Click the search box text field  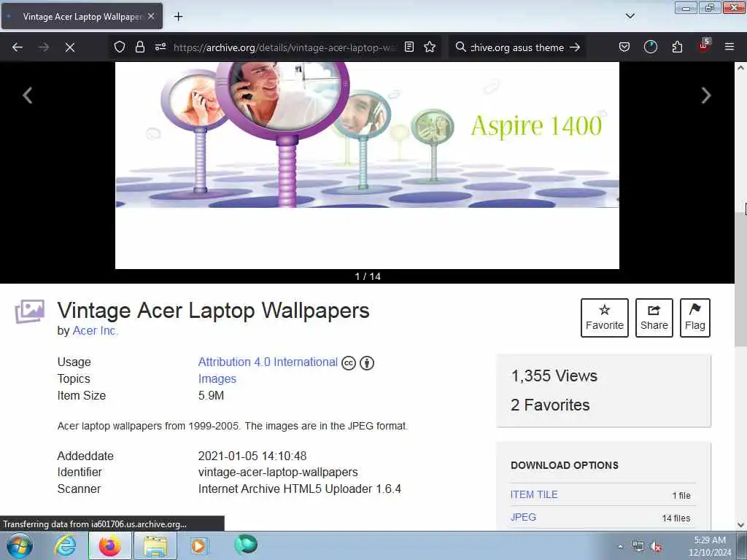[x=517, y=47]
